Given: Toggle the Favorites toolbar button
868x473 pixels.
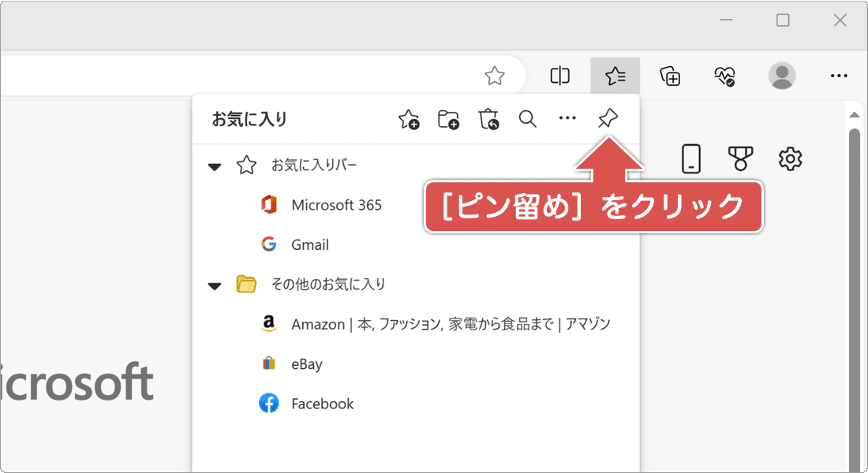Looking at the screenshot, I should [x=615, y=76].
